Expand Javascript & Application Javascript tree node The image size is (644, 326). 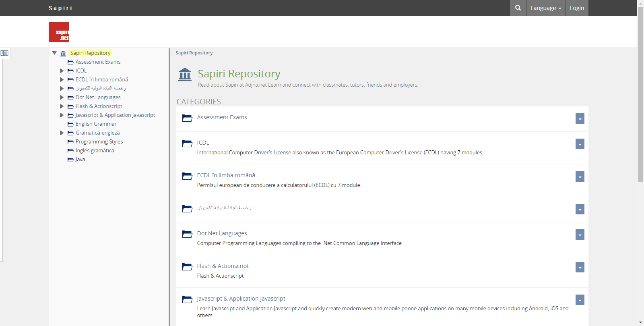pyautogui.click(x=62, y=115)
